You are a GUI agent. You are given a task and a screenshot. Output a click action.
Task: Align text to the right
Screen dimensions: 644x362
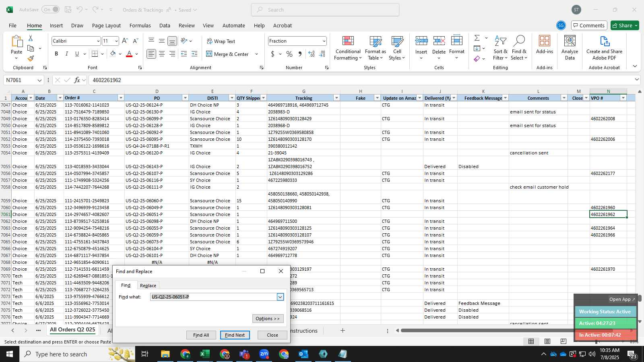[x=172, y=54]
